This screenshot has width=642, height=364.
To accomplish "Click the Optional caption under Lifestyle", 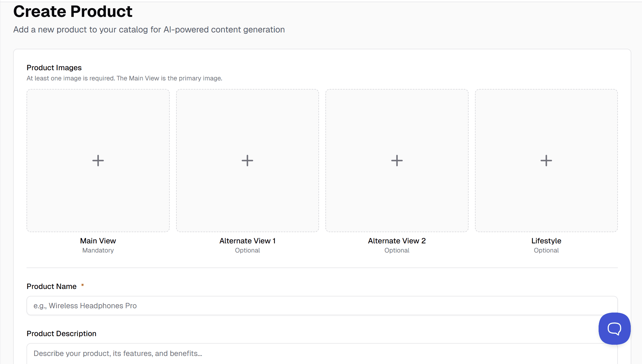I will 546,250.
